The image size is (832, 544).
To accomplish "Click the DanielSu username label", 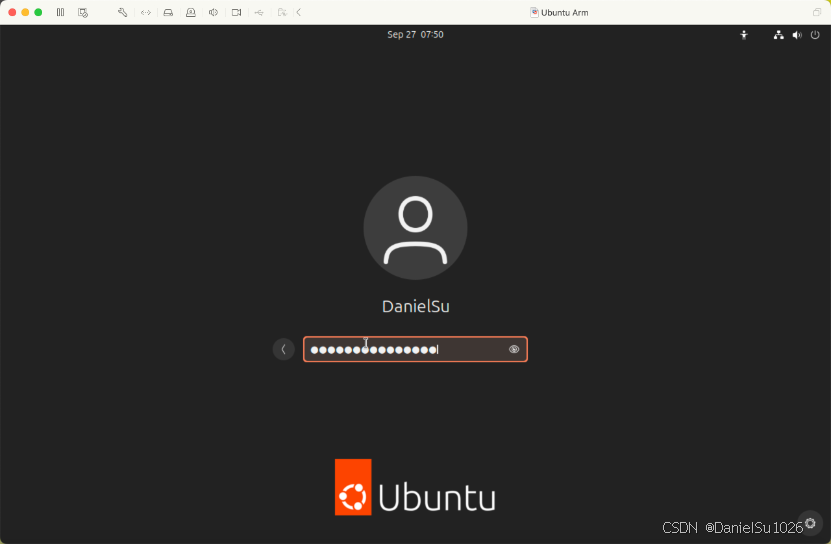I will 415,306.
